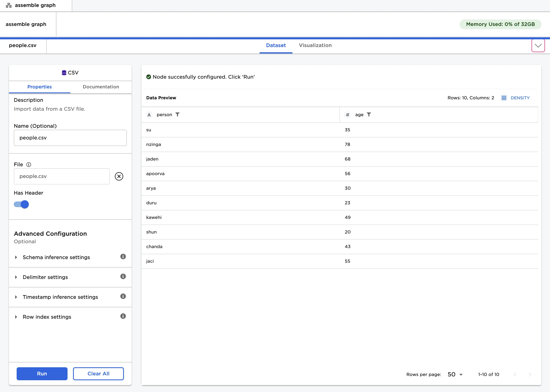Click the Name (Optional) input field
This screenshot has width=550, height=392.
[70, 138]
